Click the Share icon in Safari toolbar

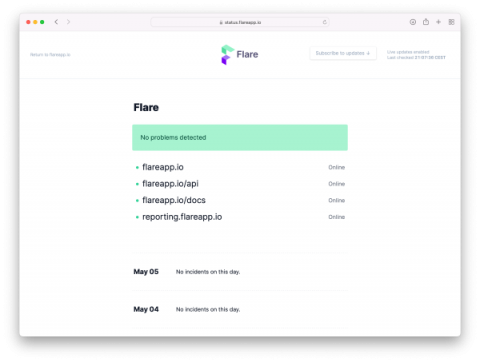click(426, 22)
